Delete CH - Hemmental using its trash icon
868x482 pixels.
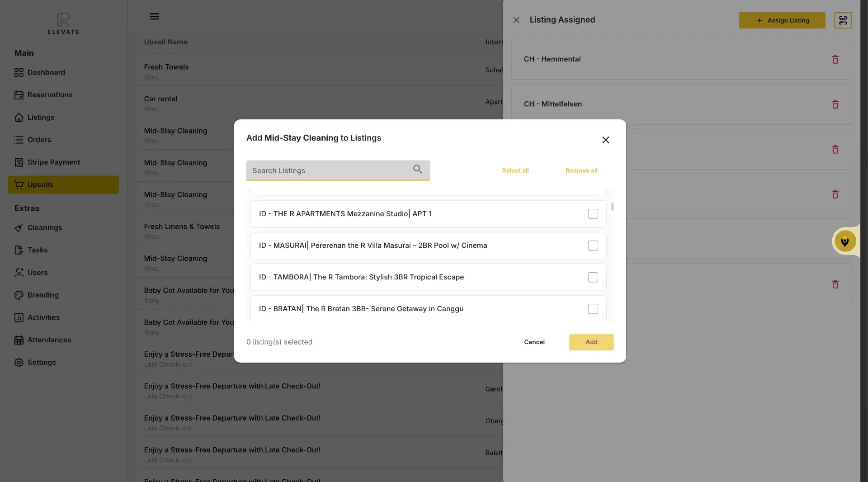pos(835,59)
